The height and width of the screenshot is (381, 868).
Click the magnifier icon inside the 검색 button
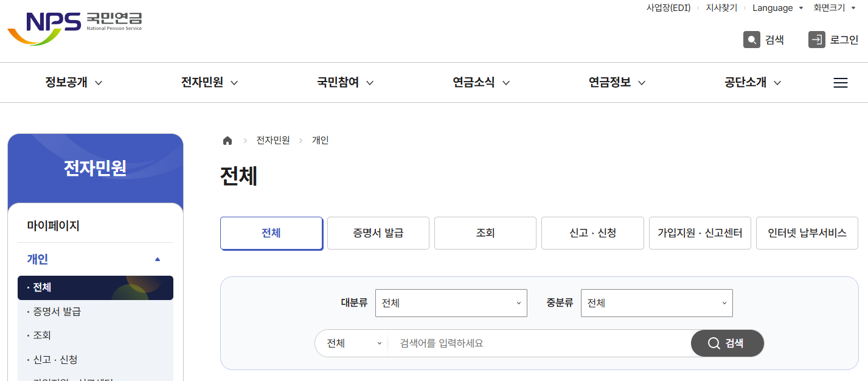[713, 343]
